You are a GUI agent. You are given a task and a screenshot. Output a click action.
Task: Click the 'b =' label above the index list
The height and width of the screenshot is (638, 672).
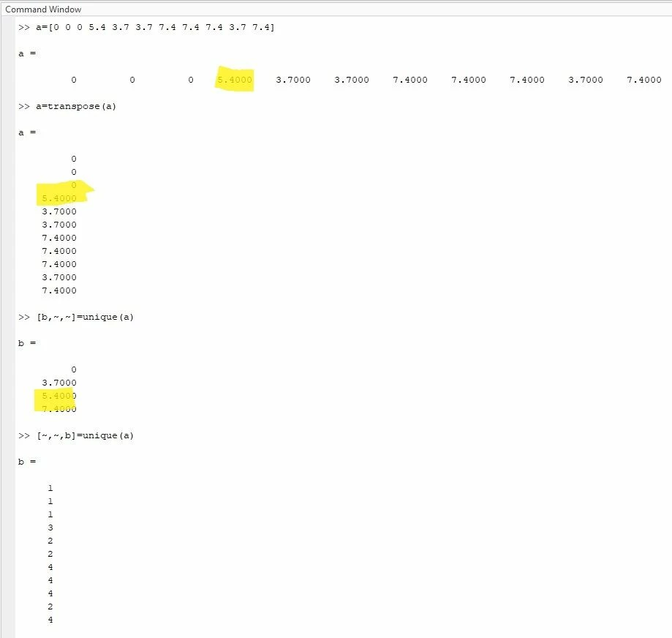pos(27,462)
